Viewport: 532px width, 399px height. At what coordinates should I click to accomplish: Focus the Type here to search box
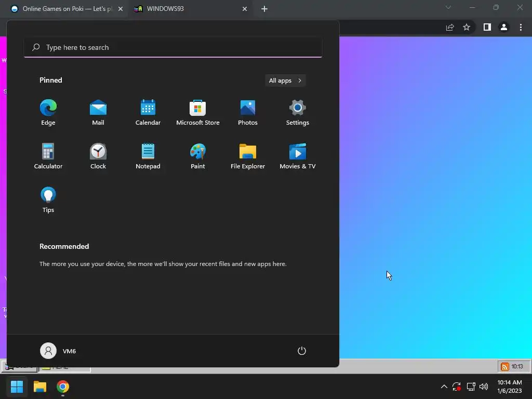173,47
